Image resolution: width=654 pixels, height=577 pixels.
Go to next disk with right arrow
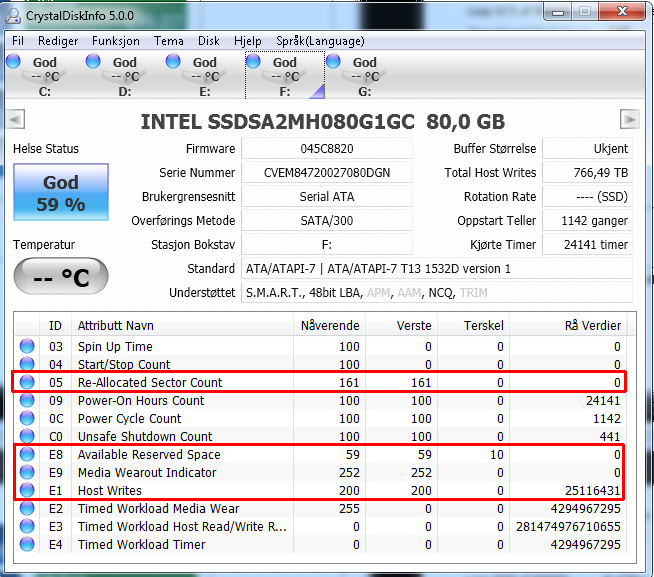(629, 120)
